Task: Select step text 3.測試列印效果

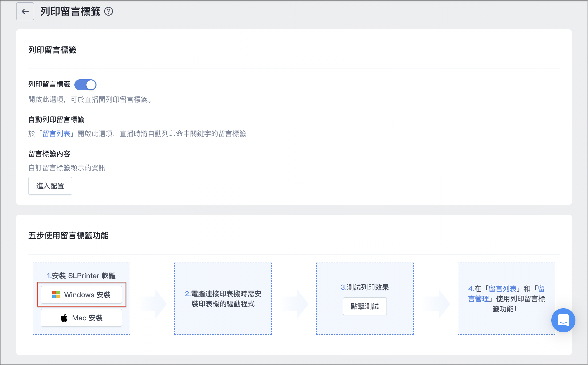Action: coord(365,287)
